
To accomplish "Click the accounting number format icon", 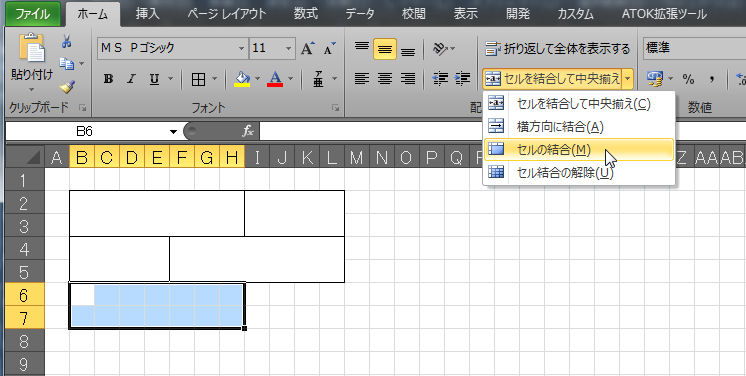I will click(656, 79).
